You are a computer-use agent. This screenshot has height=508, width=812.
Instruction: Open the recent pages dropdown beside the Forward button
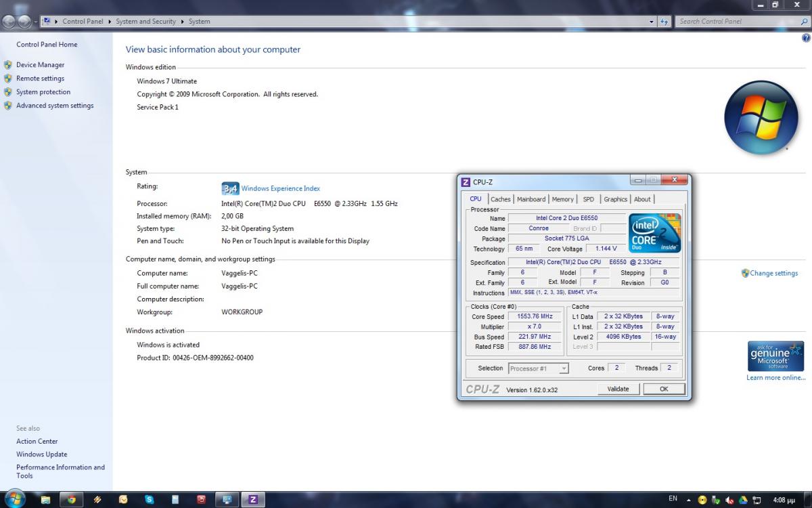(x=35, y=22)
